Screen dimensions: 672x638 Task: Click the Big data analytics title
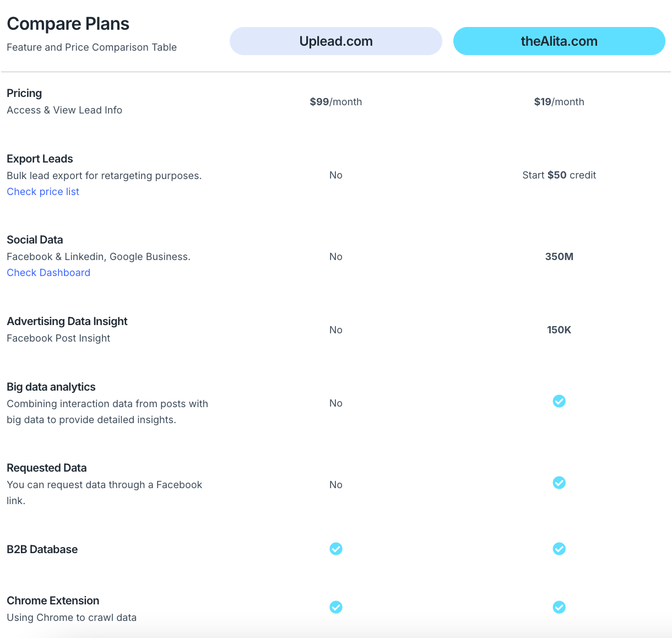51,387
